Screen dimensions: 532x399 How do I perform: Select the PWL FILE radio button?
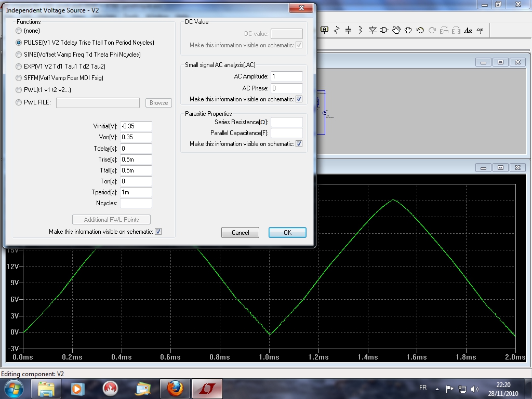click(19, 102)
